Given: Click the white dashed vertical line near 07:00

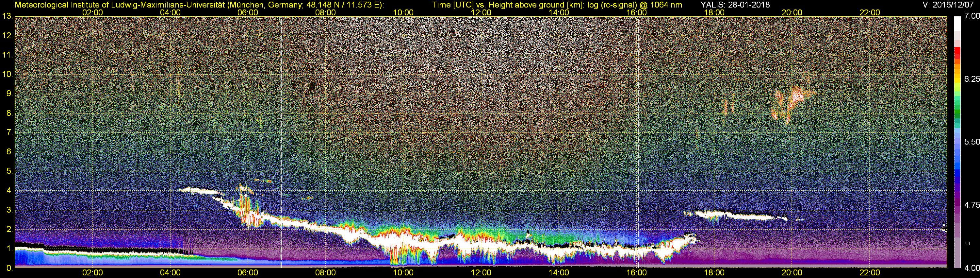Looking at the screenshot, I should tap(281, 142).
